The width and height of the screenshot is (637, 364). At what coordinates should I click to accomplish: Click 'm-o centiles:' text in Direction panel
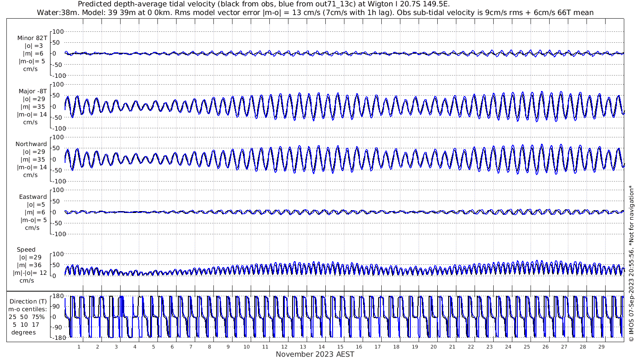tap(27, 309)
